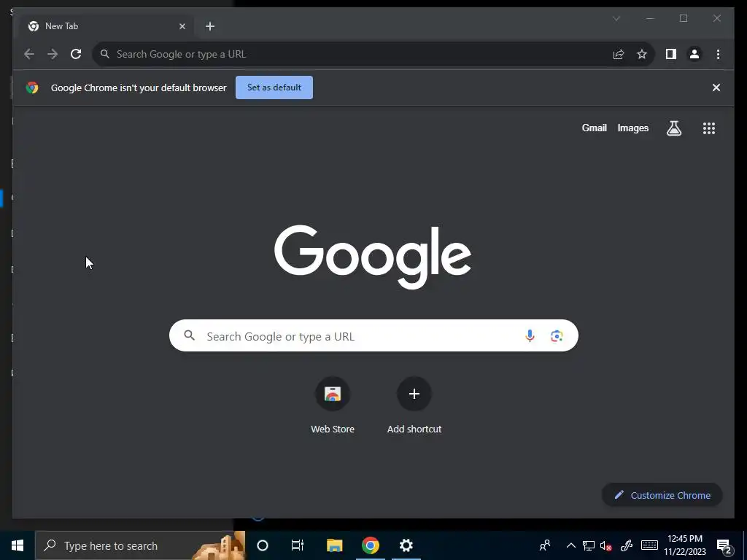Open the notification center icon

(724, 545)
